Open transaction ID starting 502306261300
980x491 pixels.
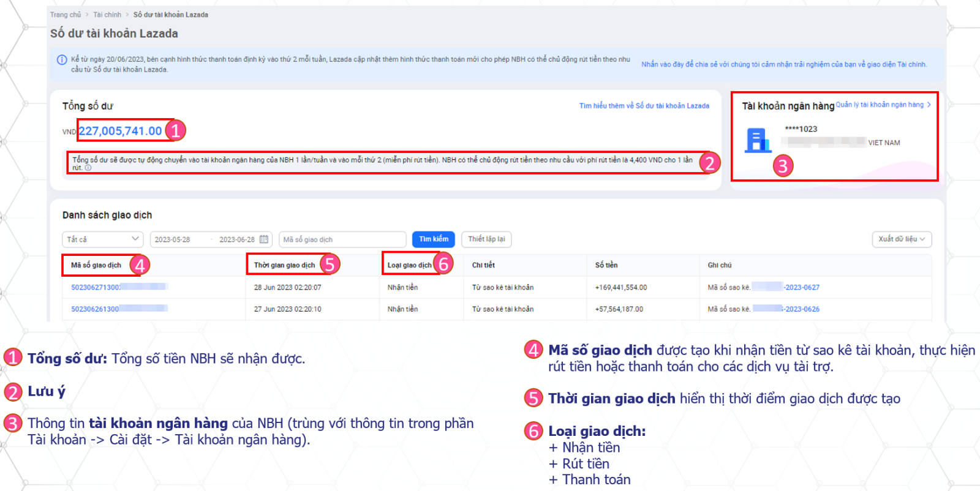click(119, 309)
